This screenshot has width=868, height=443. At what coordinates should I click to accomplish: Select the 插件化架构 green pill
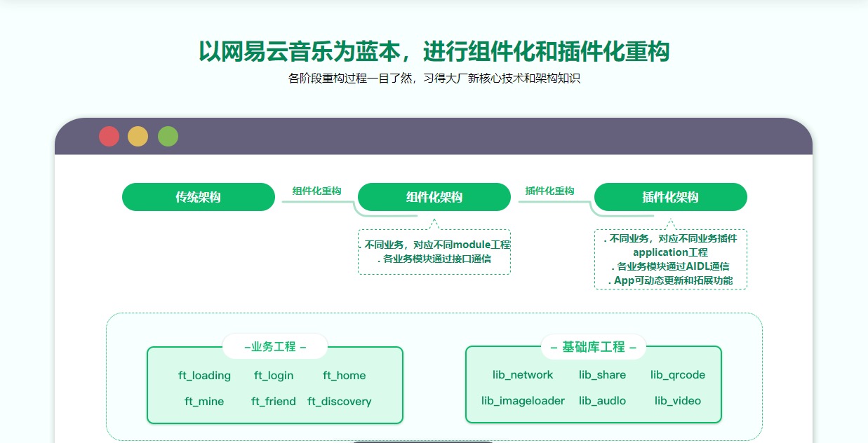point(671,197)
